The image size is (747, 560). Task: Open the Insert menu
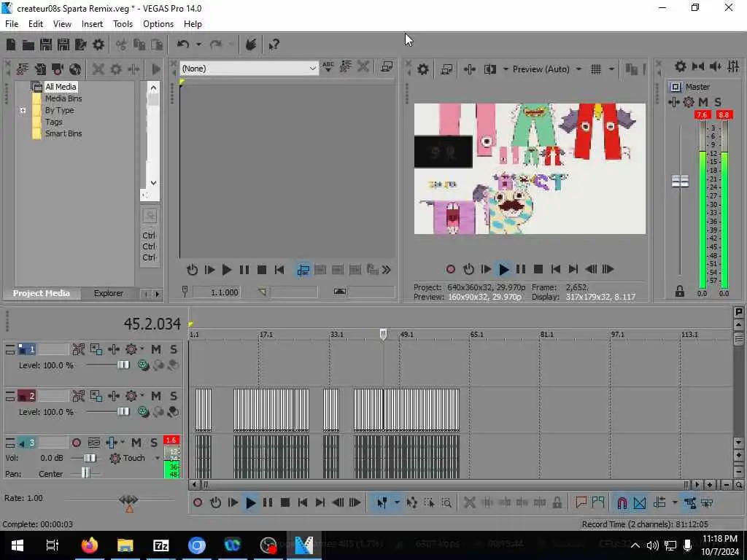pos(92,24)
